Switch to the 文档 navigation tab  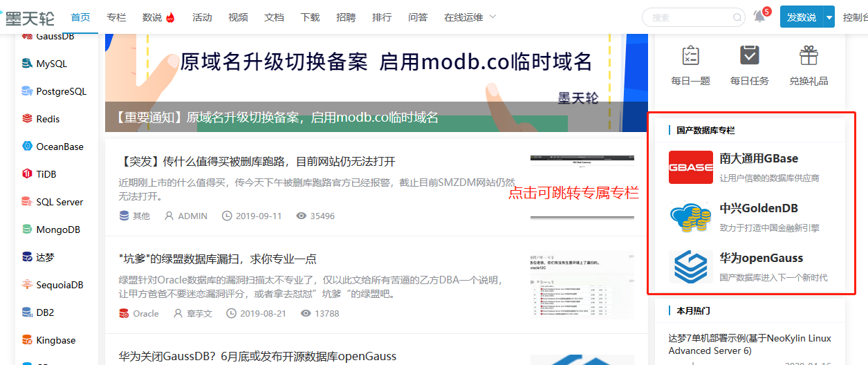(x=274, y=17)
